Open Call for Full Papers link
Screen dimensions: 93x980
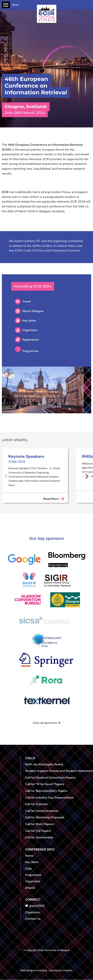click(x=38, y=831)
